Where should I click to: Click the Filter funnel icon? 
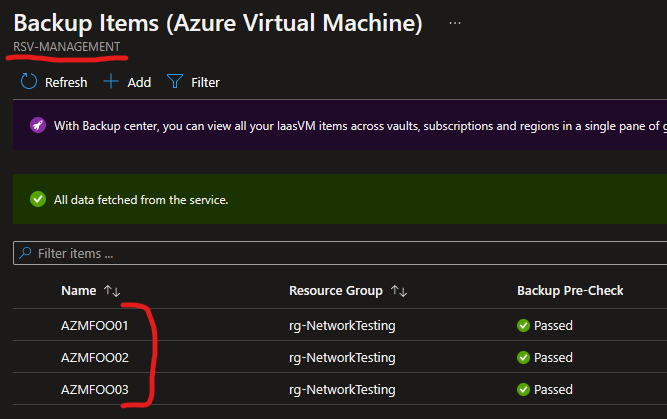pos(175,81)
